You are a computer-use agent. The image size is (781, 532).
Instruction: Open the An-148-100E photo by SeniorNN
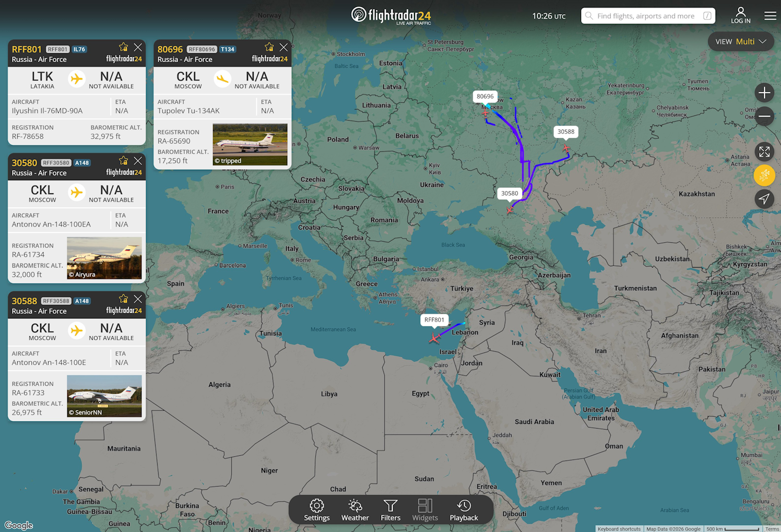point(104,396)
